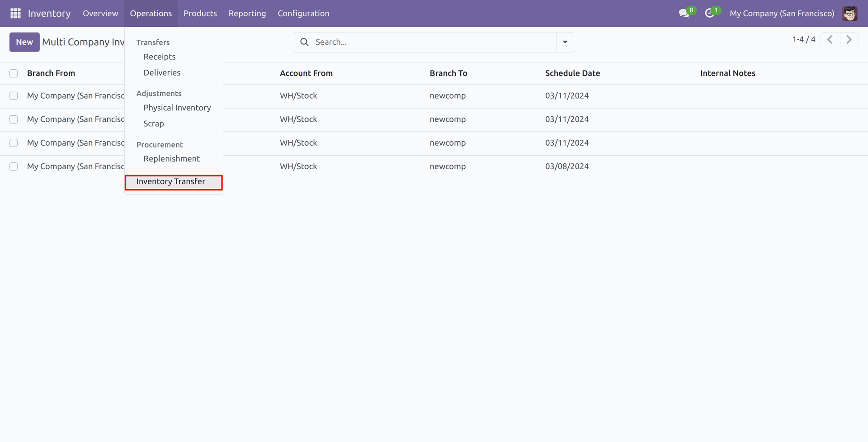Viewport: 868px width, 442px height.
Task: Toggle the select-all header checkbox
Action: (x=14, y=73)
